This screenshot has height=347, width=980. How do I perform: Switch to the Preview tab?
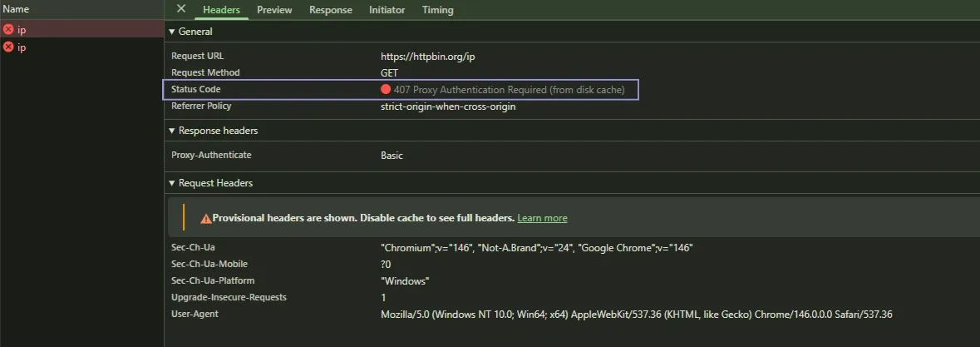pyautogui.click(x=274, y=10)
